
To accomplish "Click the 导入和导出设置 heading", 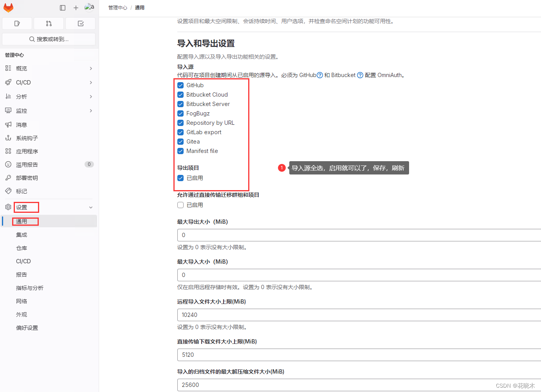I will (206, 43).
